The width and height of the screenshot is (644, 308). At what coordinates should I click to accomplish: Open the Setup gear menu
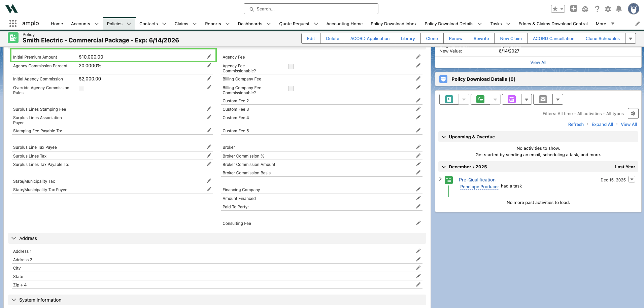point(608,9)
